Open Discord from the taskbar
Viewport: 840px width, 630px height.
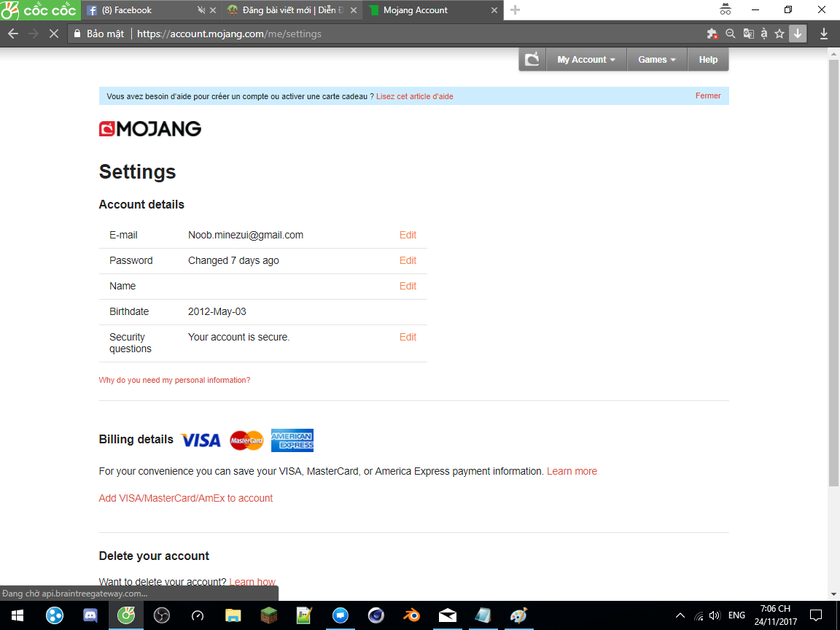[x=90, y=615]
